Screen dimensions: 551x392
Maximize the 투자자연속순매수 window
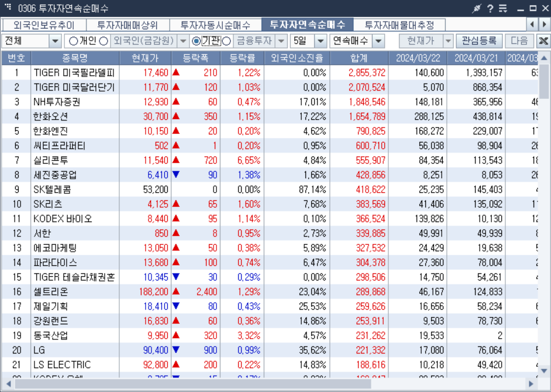pyautogui.click(x=533, y=8)
